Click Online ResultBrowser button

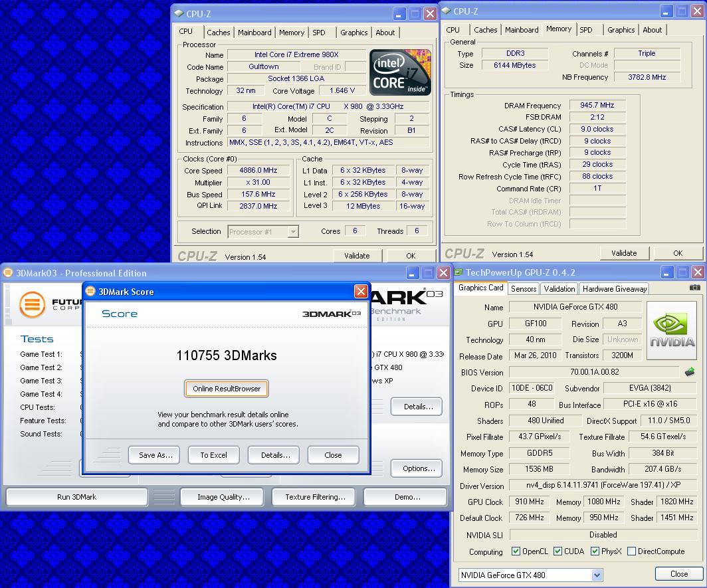227,389
